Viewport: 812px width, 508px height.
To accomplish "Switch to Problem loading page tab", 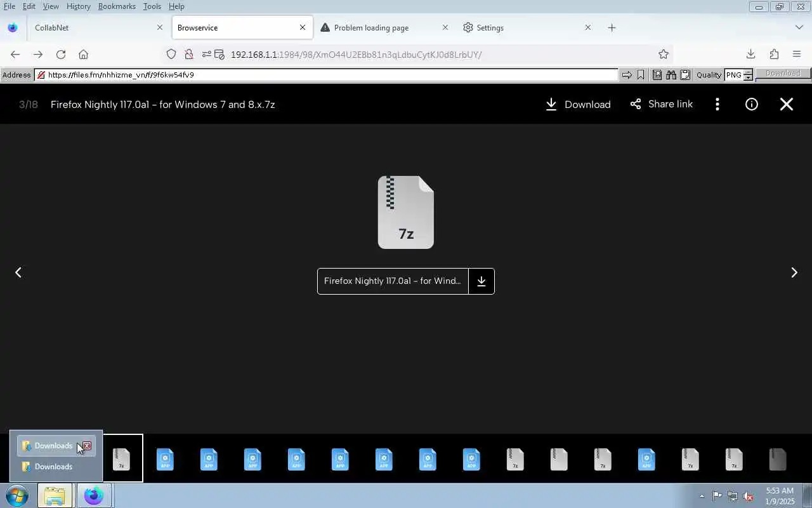I will click(x=384, y=28).
